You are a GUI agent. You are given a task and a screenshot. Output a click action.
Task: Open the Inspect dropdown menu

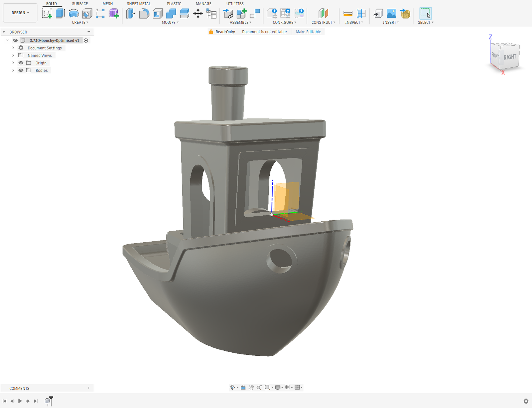[x=354, y=22]
